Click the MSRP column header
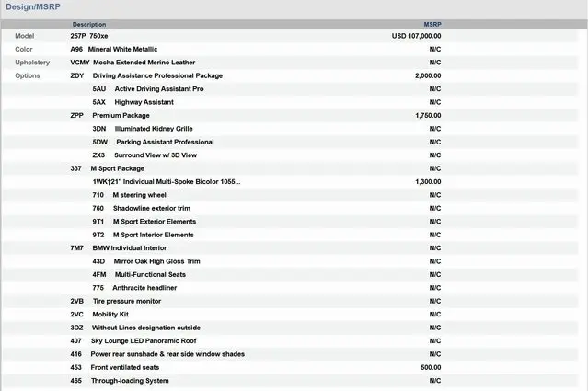This screenshot has width=588, height=391. [x=432, y=24]
